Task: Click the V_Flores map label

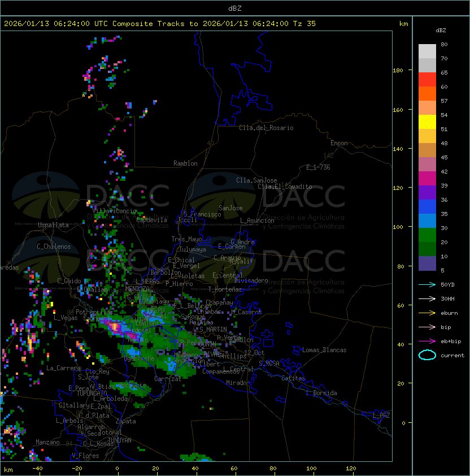Action: pyautogui.click(x=85, y=456)
